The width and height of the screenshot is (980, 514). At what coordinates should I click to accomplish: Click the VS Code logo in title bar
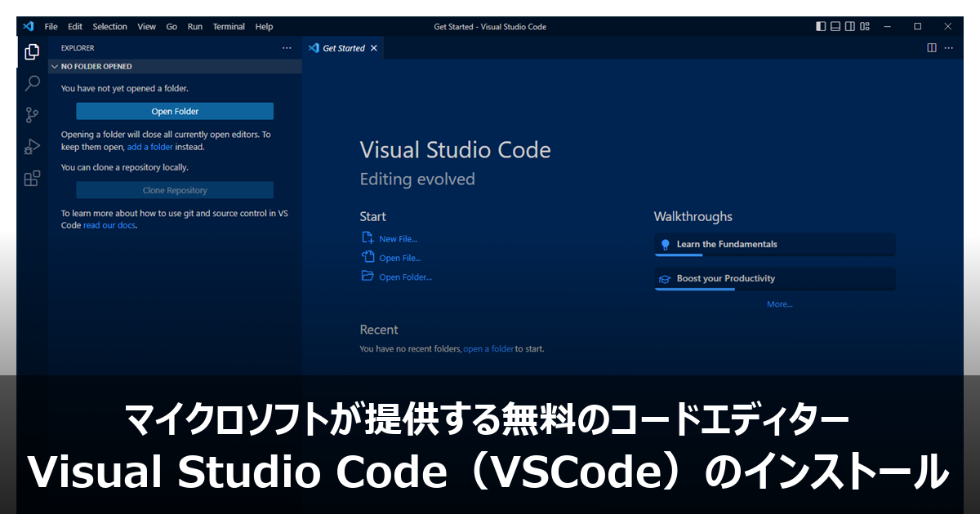[x=28, y=26]
